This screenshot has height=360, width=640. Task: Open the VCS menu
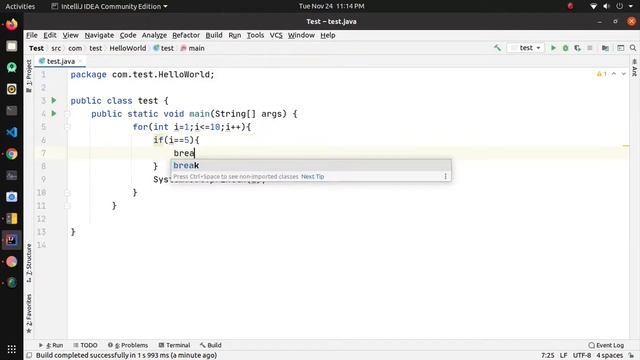pyautogui.click(x=276, y=35)
